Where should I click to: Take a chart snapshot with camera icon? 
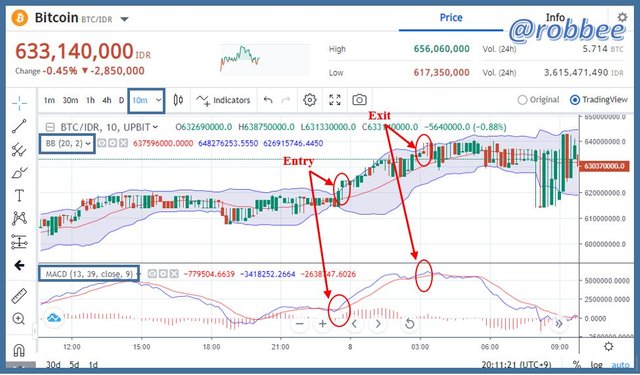[x=360, y=100]
